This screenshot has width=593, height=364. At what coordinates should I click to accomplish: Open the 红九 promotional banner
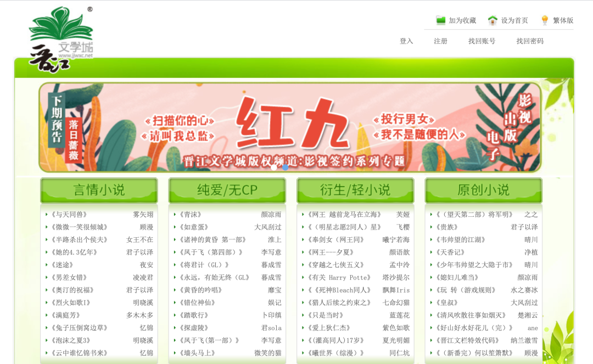point(290,127)
